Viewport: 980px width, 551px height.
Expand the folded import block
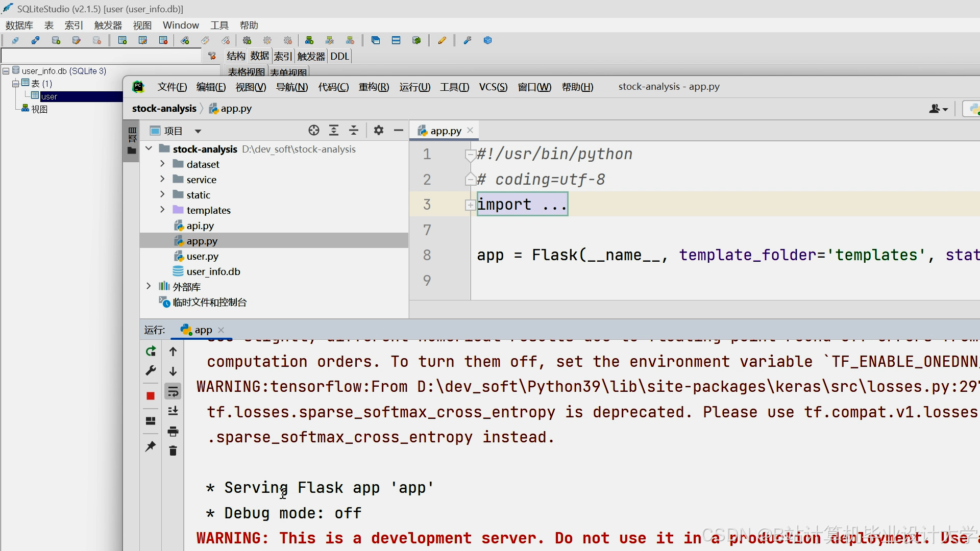[470, 205]
